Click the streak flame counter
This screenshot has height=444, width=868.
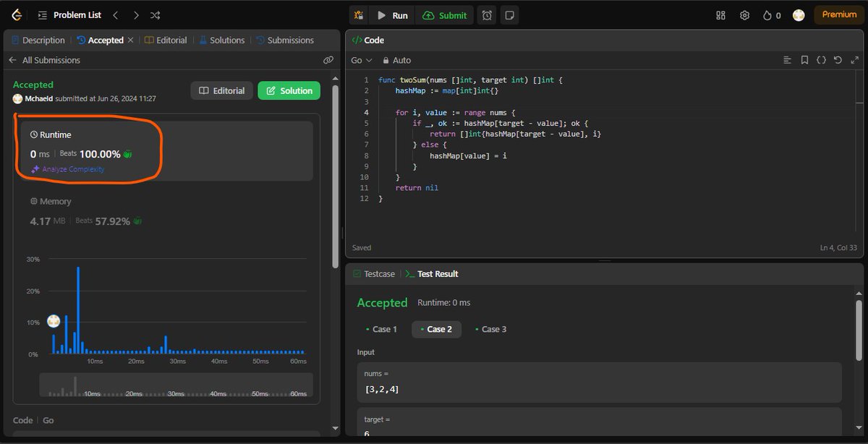(x=772, y=15)
